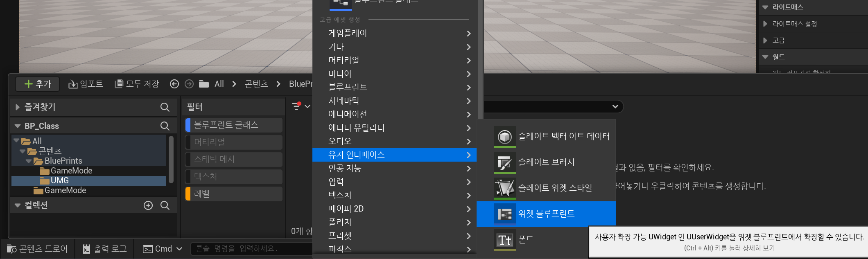Collapse the 월드 details section
This screenshot has width=868, height=259.
765,57
